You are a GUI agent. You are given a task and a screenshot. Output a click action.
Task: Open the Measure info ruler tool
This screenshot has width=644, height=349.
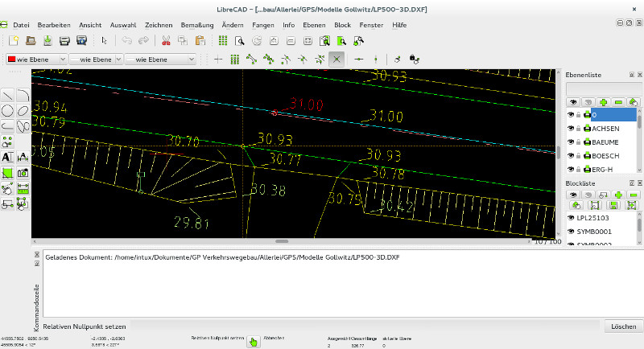coord(23,188)
